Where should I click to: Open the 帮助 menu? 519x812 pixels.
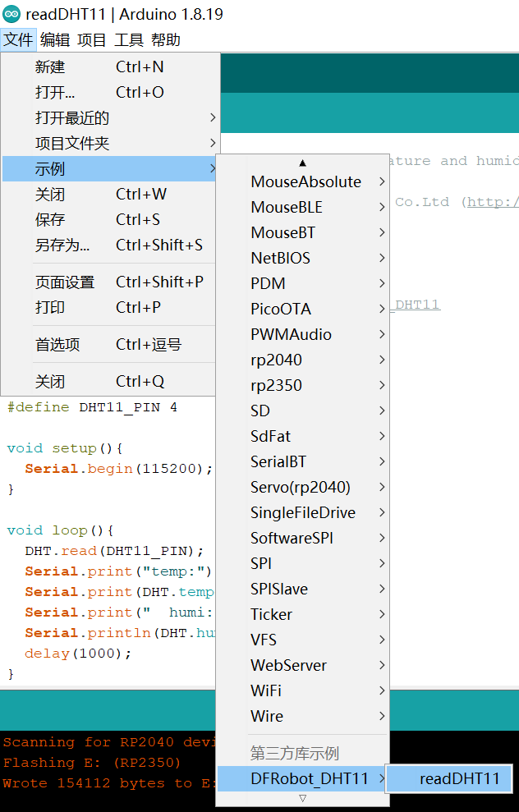point(166,40)
